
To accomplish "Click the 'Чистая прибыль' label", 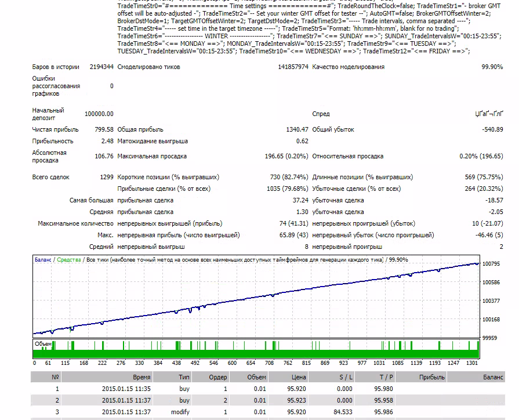I will tap(55, 129).
